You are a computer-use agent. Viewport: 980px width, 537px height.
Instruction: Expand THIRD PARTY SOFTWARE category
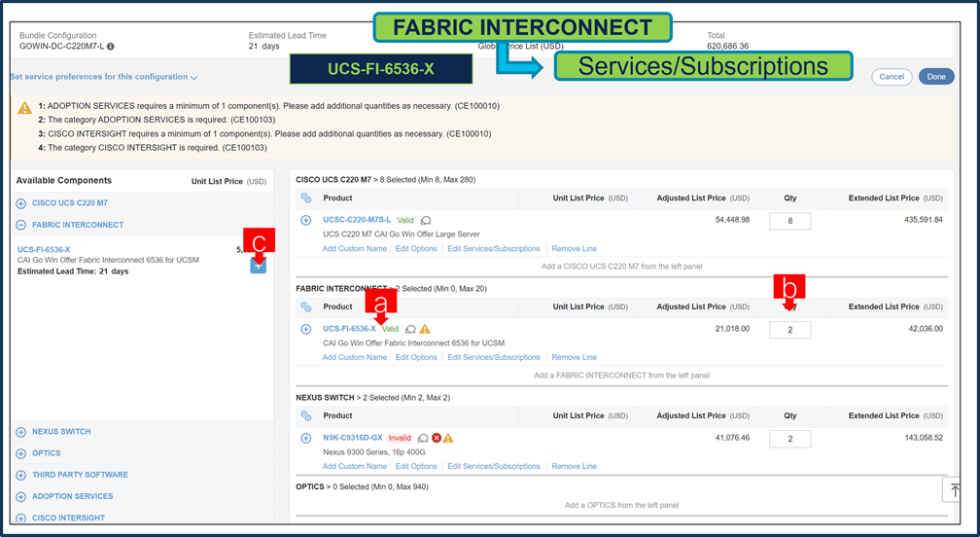(21, 475)
